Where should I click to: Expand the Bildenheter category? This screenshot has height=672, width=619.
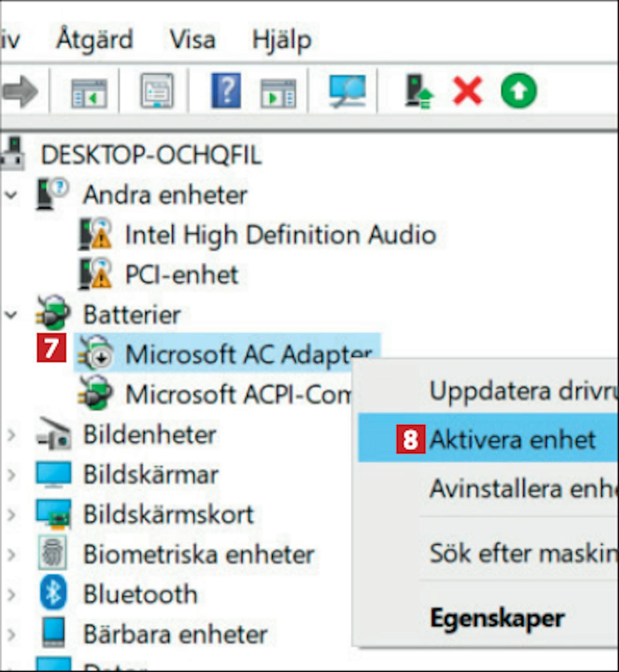click(12, 435)
